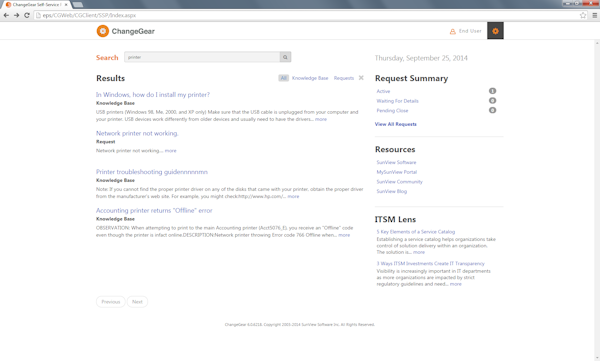
Task: Click View All Requests
Action: coord(396,124)
